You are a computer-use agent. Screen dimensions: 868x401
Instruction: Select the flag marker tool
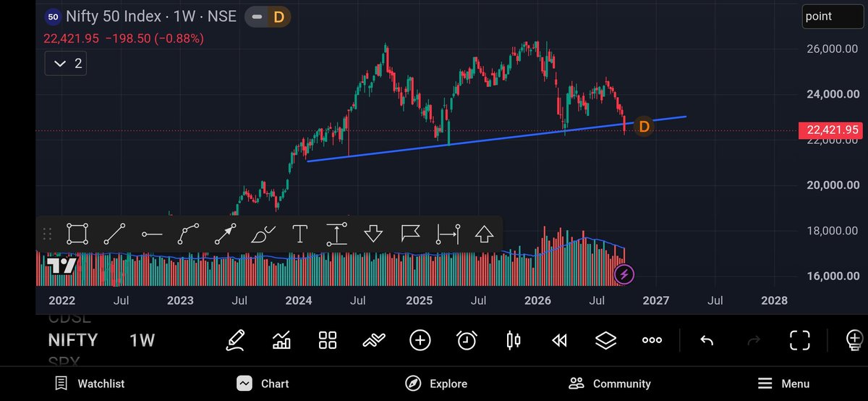pyautogui.click(x=411, y=234)
